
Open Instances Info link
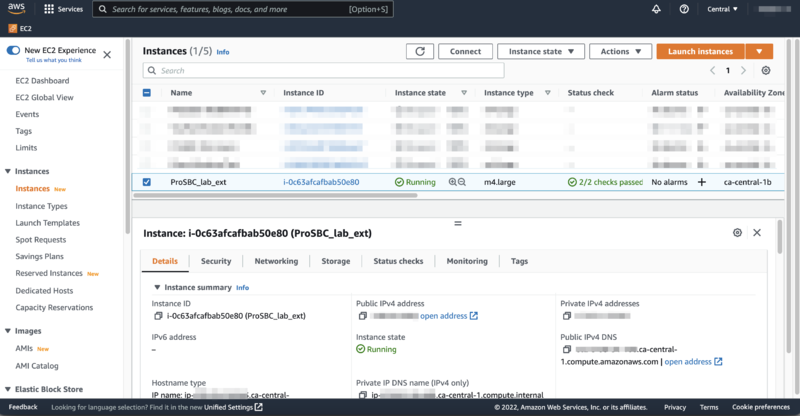[x=223, y=52]
